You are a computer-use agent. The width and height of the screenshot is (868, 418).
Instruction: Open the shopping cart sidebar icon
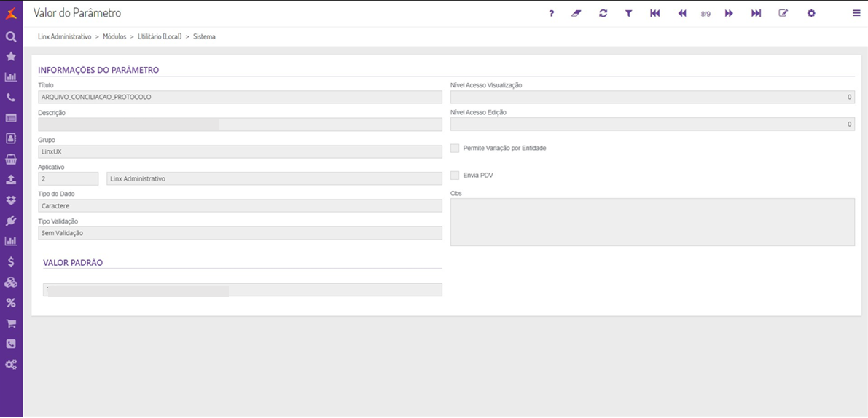pyautogui.click(x=10, y=323)
